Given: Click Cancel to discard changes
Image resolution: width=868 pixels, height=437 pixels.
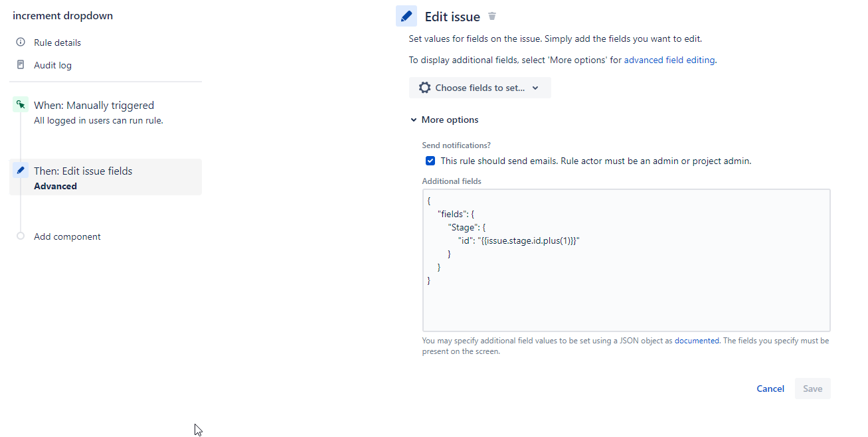Looking at the screenshot, I should pos(770,389).
